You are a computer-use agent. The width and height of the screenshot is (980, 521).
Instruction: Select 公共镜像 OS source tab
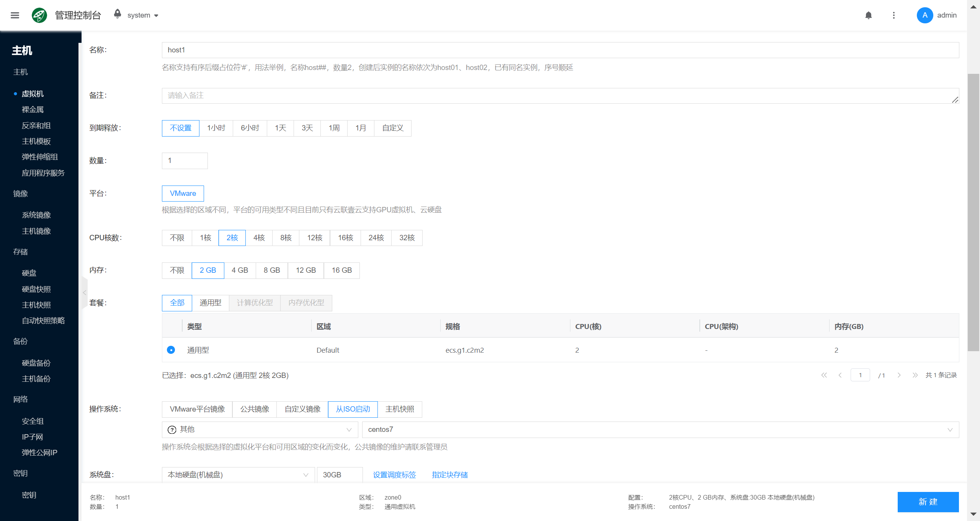255,409
